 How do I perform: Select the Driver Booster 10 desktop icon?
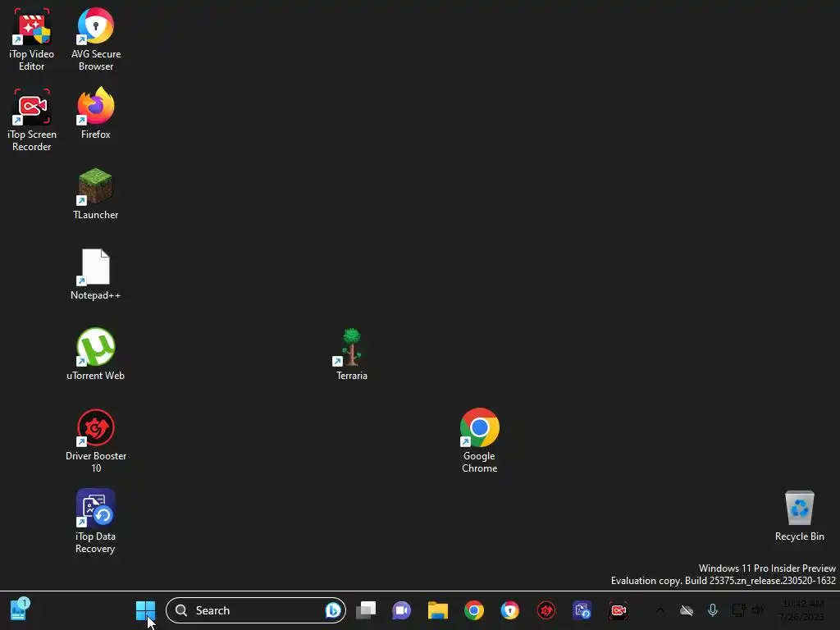point(96,441)
